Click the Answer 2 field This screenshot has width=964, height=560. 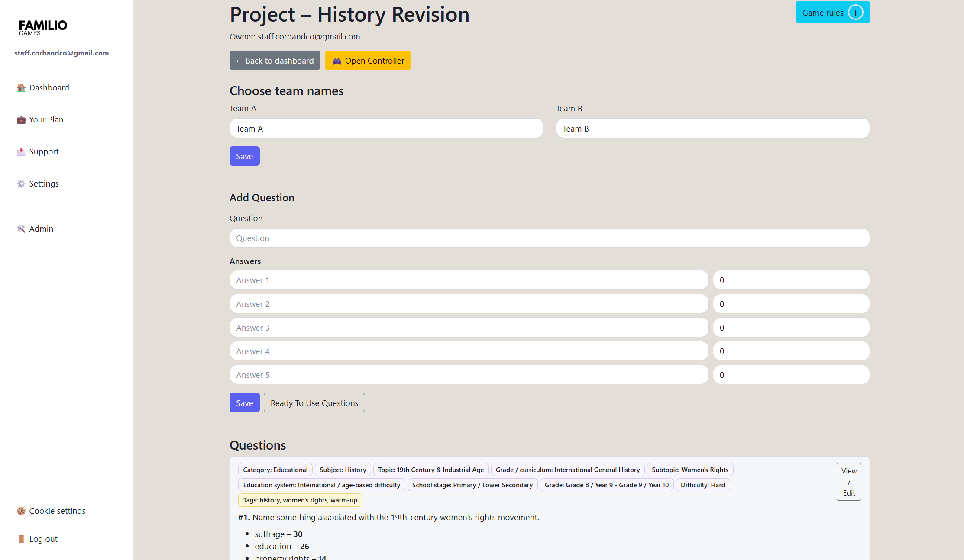click(x=469, y=304)
